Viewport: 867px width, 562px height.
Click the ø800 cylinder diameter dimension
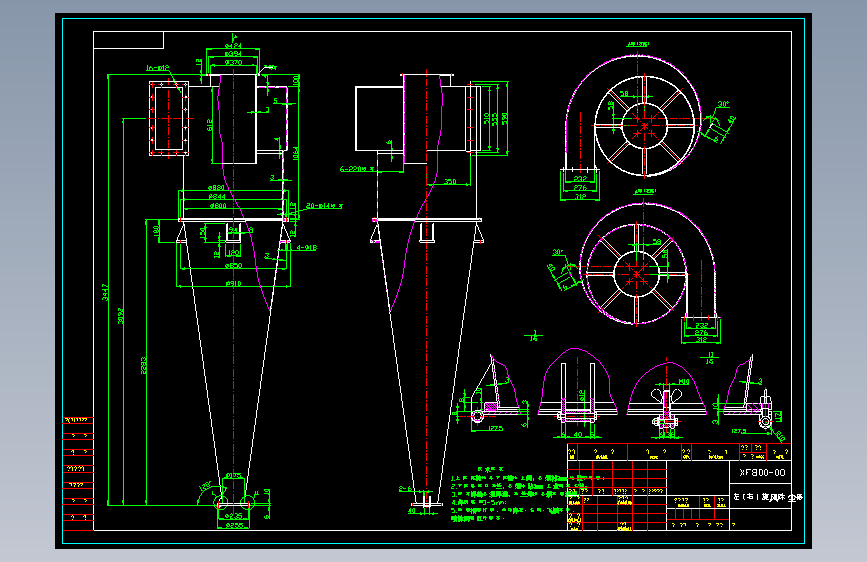pos(218,205)
